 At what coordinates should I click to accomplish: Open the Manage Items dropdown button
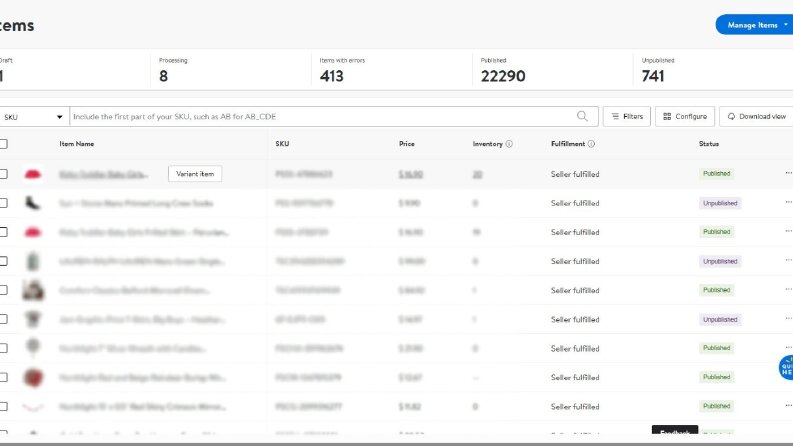(755, 25)
